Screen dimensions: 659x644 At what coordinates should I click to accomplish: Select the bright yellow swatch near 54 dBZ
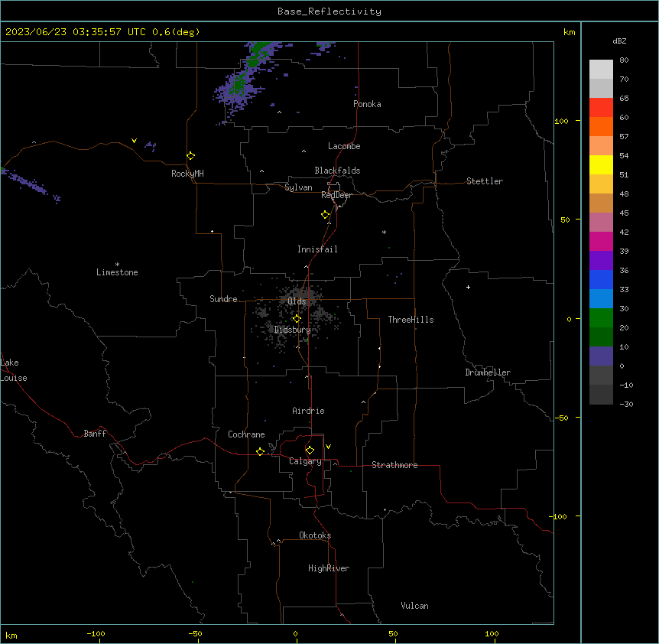601,164
